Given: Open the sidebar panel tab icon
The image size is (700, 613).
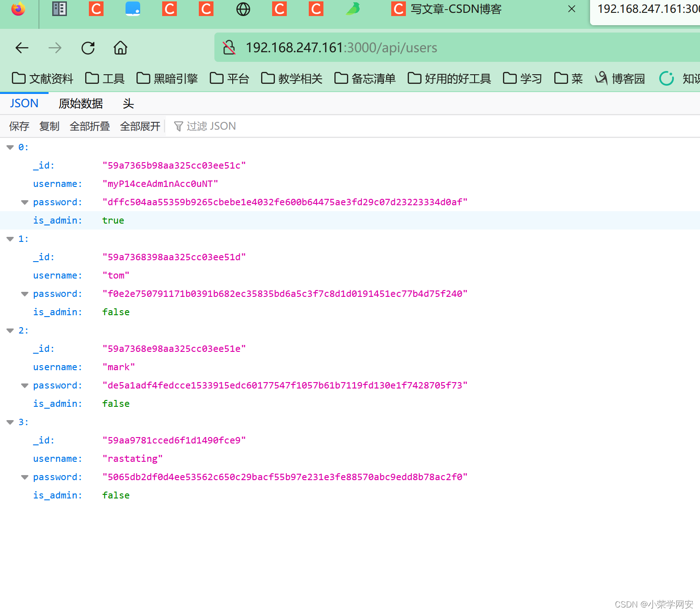Looking at the screenshot, I should [60, 9].
